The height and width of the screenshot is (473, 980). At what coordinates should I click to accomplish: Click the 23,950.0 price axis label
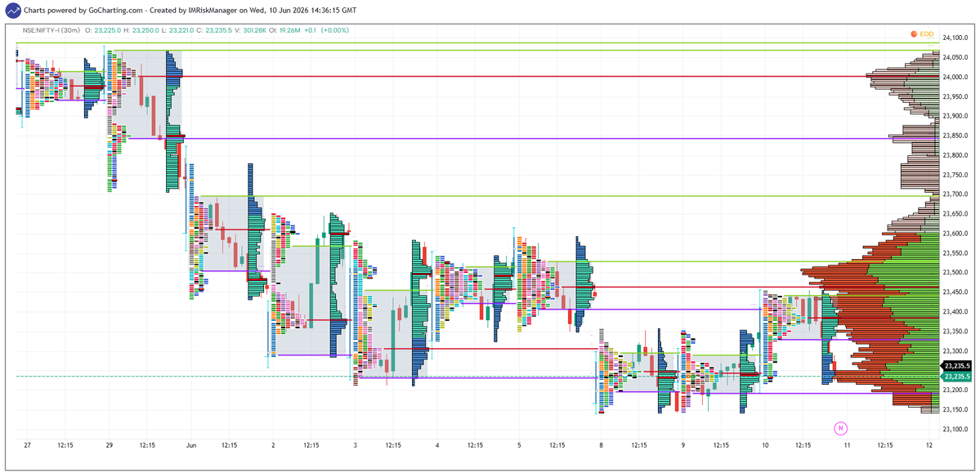[957, 97]
